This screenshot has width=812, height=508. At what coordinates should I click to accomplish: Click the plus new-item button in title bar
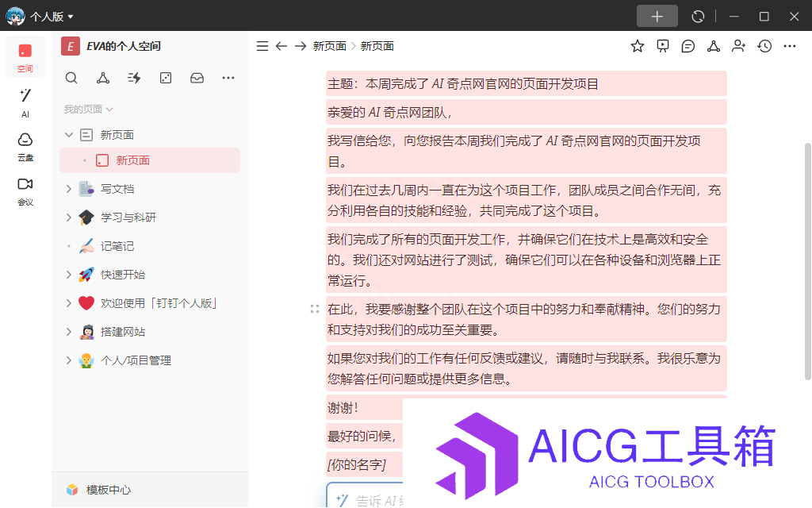coord(657,17)
